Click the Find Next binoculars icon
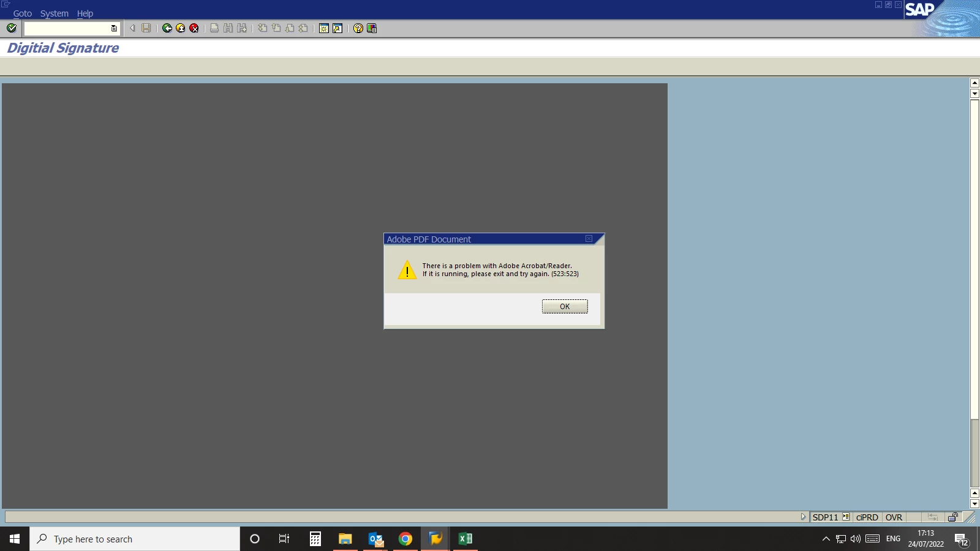Screen dimensions: 980x551 (x=242, y=28)
